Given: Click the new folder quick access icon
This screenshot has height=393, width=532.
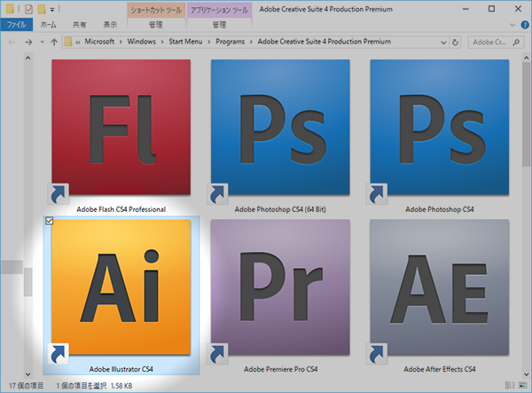Looking at the screenshot, I should (42, 9).
